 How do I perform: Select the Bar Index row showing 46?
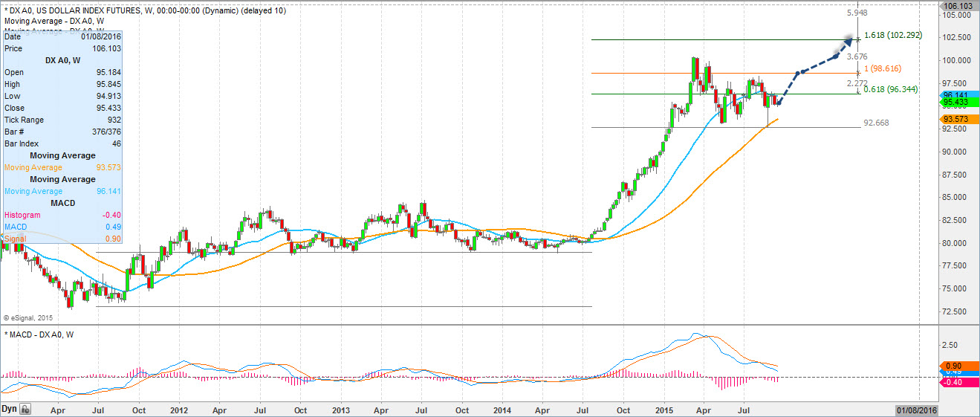click(62, 143)
